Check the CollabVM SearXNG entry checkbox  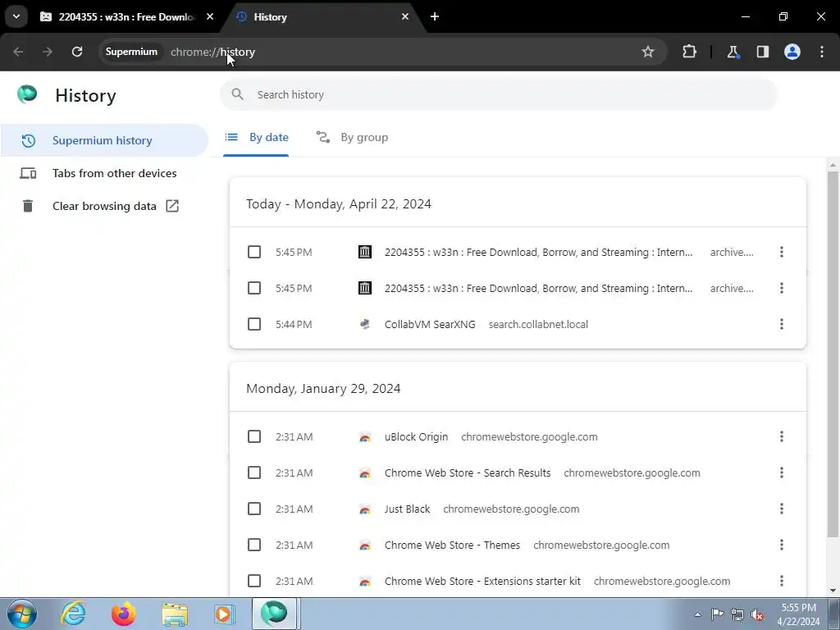coord(254,324)
